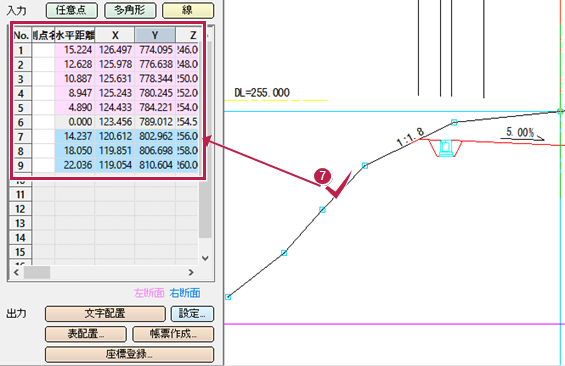
Task: Open 帳票作成 output option
Action: click(173, 334)
